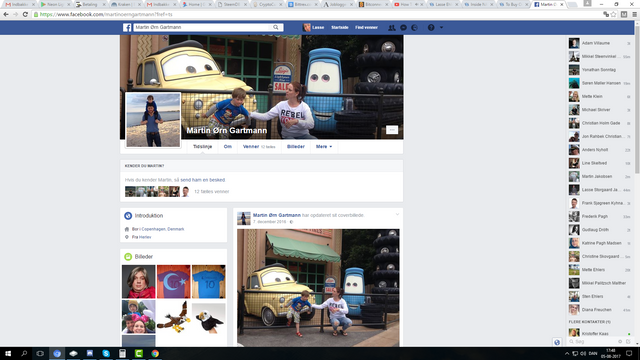Click the green Billeder section icon
The image size is (640, 360).
(128, 257)
